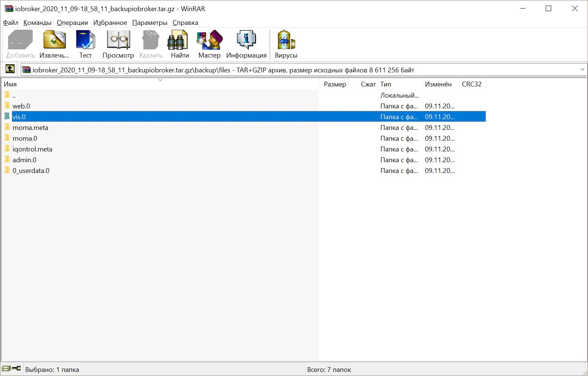Click the folder icon of iqontrol.meta
Screen dimensions: 588x376
click(7, 149)
